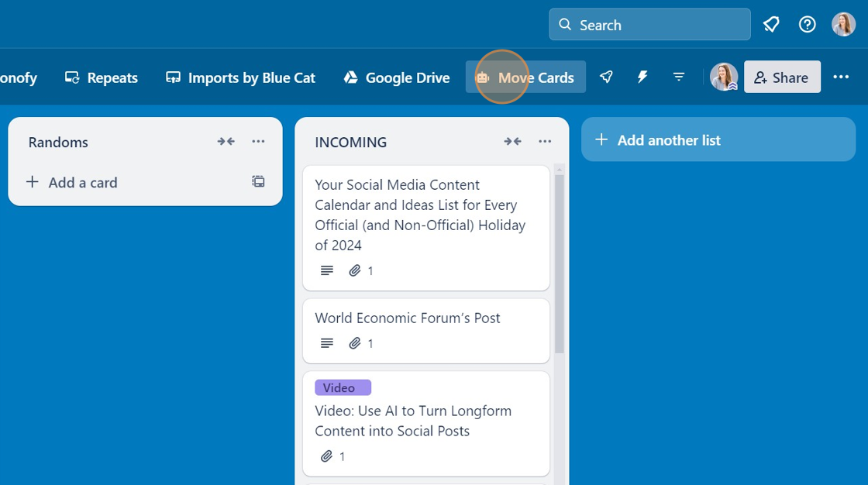Open notifications from the bell icon
This screenshot has width=868, height=485.
[x=771, y=24]
